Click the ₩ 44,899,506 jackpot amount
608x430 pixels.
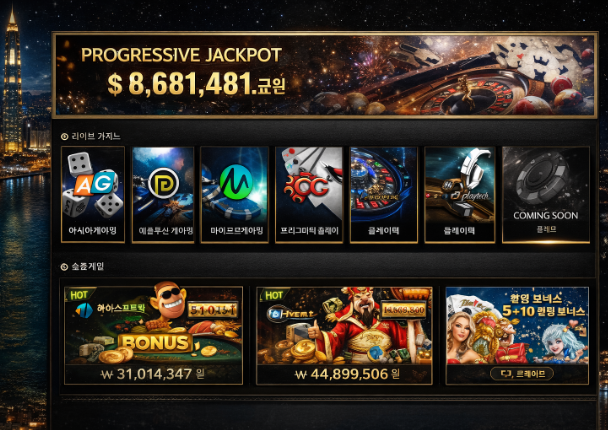347,374
